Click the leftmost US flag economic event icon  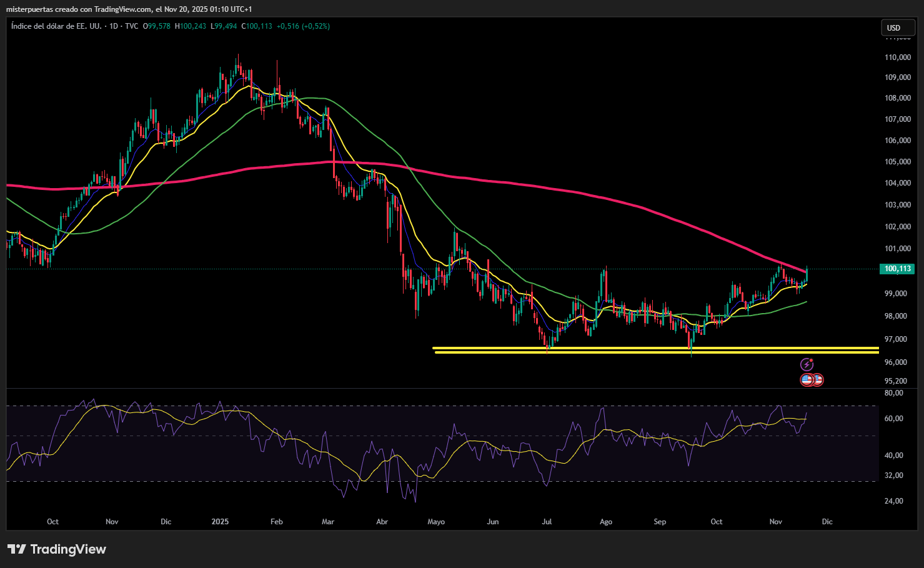pyautogui.click(x=807, y=379)
